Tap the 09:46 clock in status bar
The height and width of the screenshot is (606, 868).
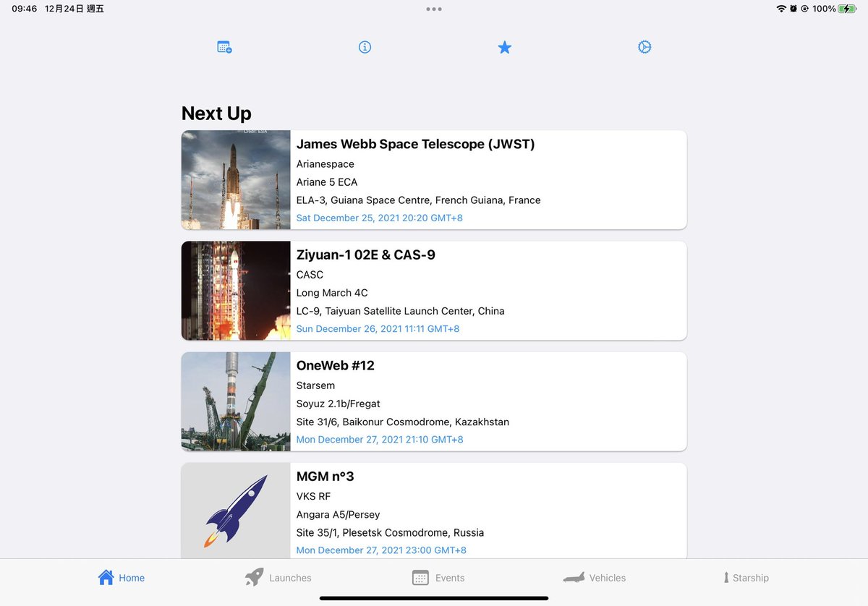(x=25, y=9)
